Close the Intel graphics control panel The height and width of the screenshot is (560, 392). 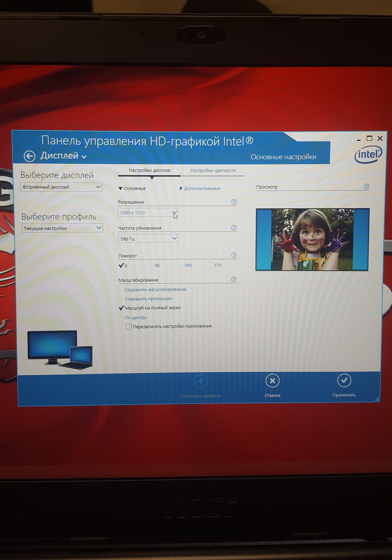coord(380,138)
